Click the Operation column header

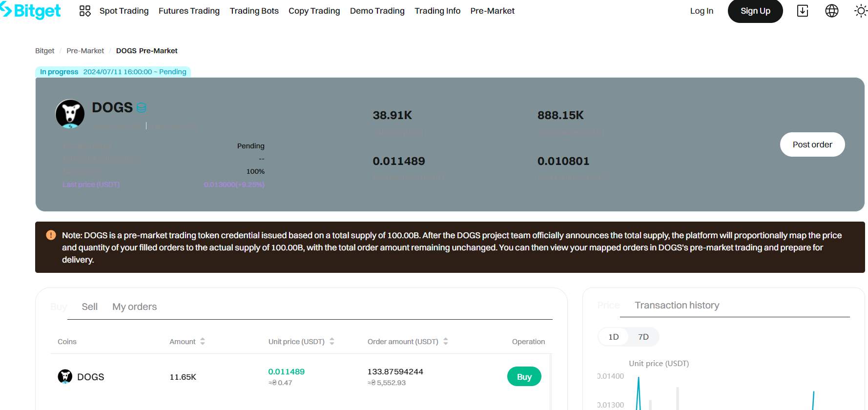[x=528, y=342]
